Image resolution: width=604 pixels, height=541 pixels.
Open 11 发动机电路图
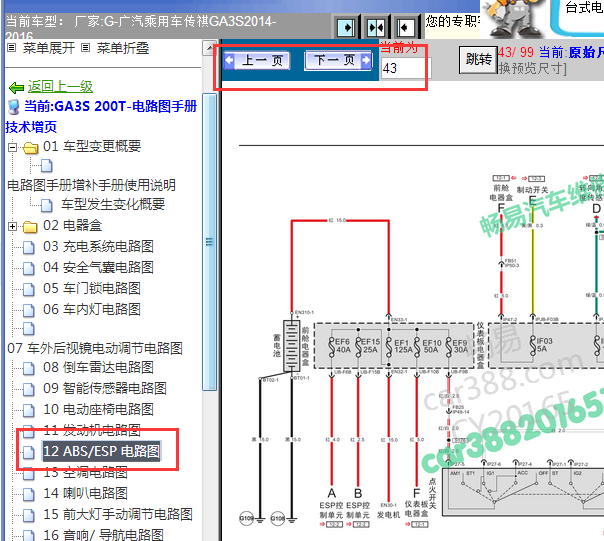(x=92, y=430)
